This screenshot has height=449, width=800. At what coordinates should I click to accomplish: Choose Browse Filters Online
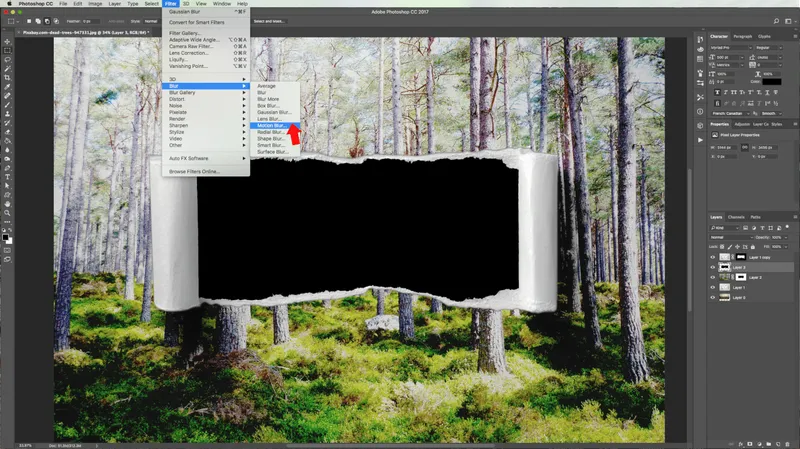206,171
